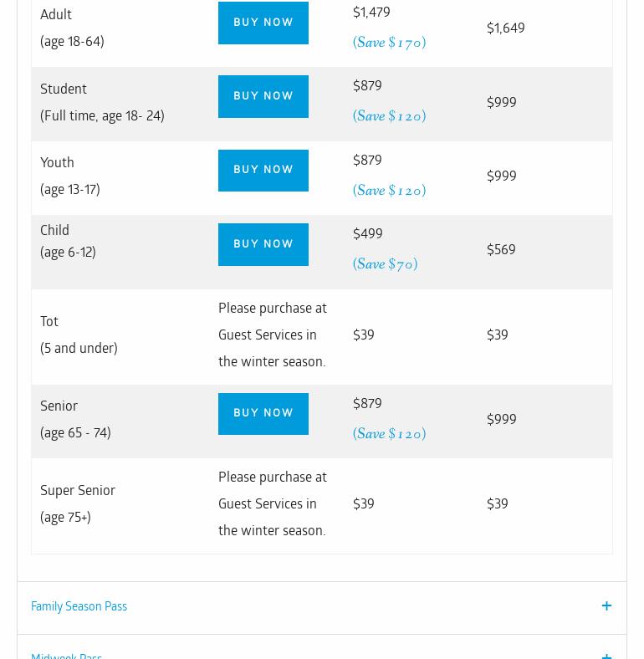Click the Save $170 text for Adult
This screenshot has height=659, width=644.
[x=389, y=43]
